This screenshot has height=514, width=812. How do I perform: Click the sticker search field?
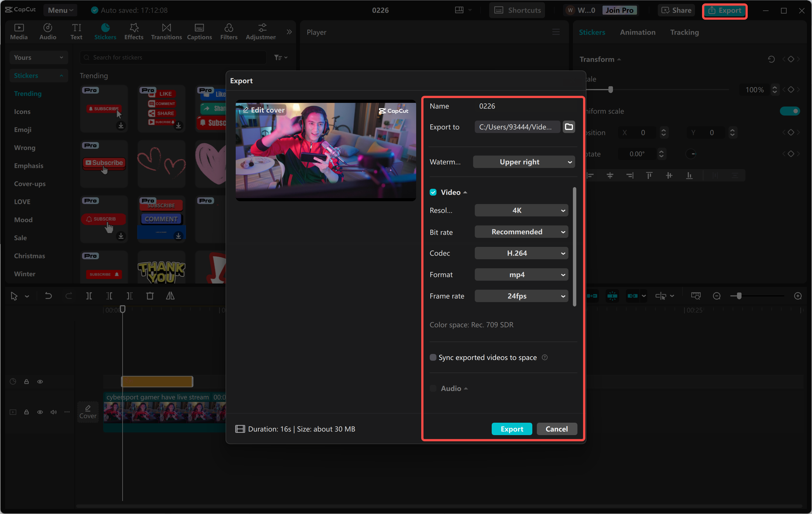[x=173, y=57]
